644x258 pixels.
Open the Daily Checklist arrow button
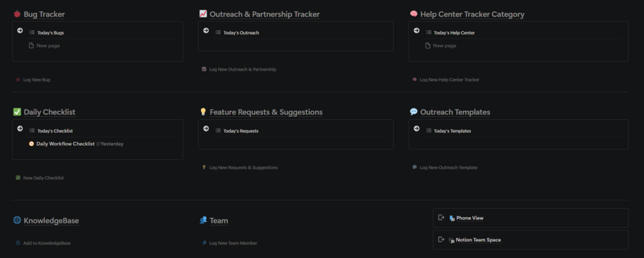(21, 129)
